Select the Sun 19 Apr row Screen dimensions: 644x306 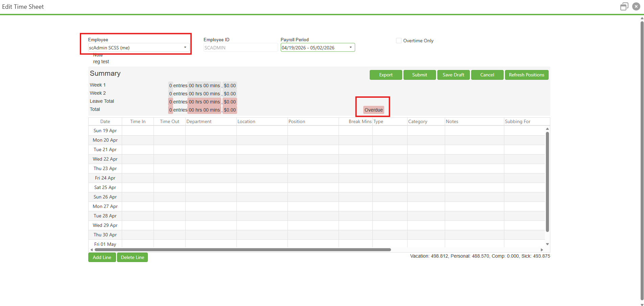(317, 131)
